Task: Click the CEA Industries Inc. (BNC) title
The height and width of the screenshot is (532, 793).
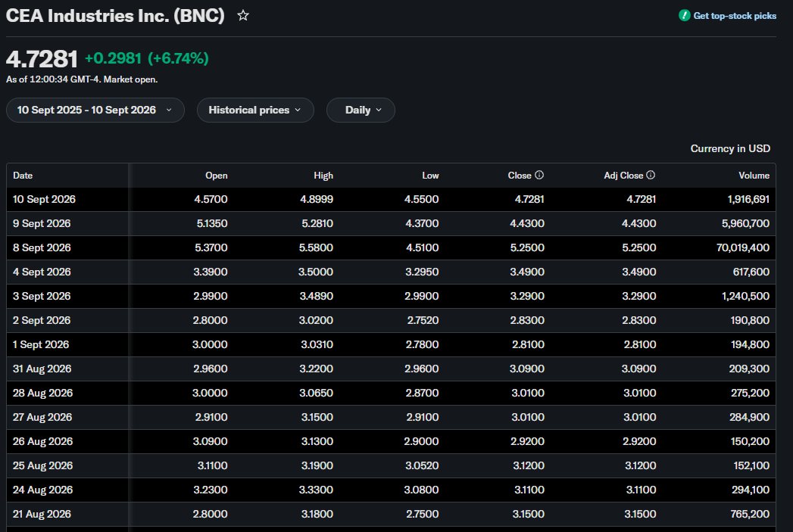Action: point(115,16)
